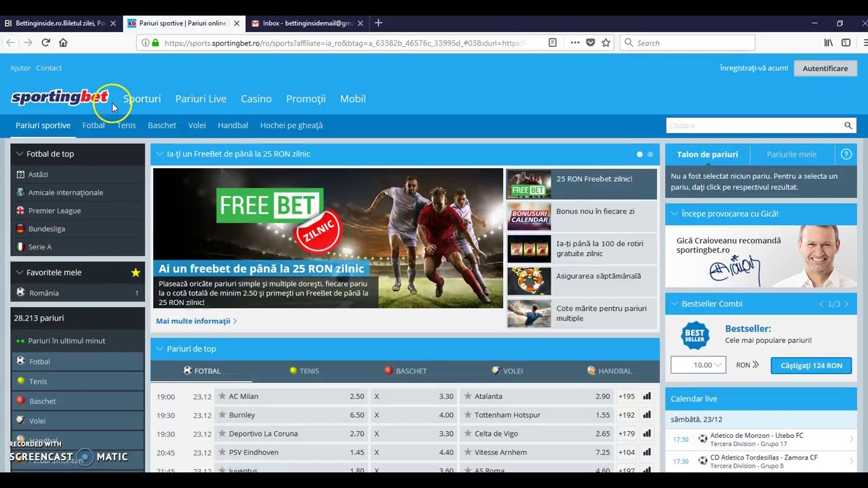This screenshot has height=488, width=868.
Task: Toggle reader view icon in address bar
Action: point(553,43)
